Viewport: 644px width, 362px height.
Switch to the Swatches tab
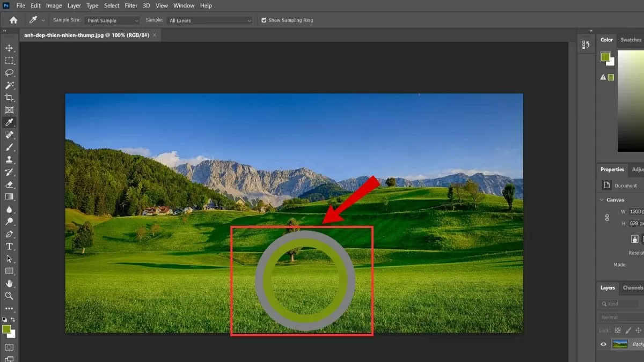pyautogui.click(x=631, y=40)
